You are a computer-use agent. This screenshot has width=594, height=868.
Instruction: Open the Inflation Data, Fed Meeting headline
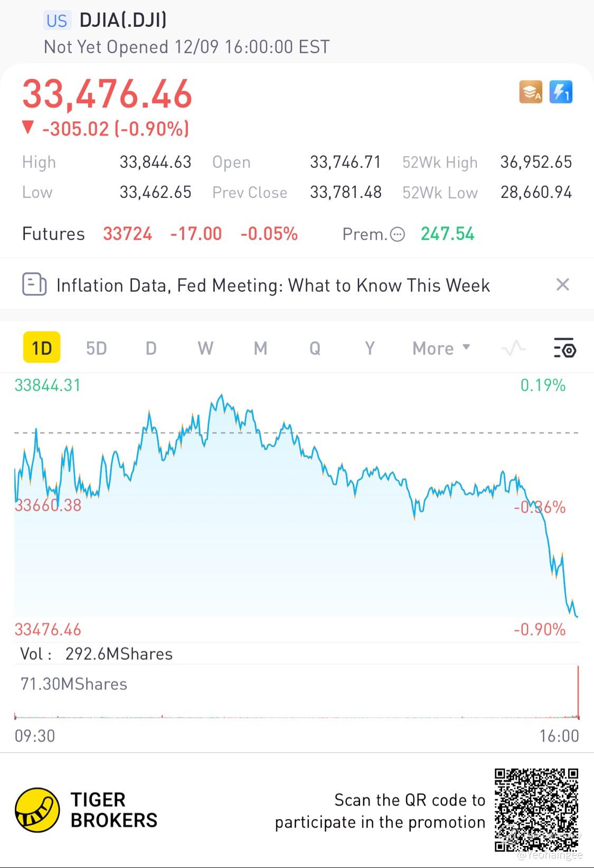273,285
